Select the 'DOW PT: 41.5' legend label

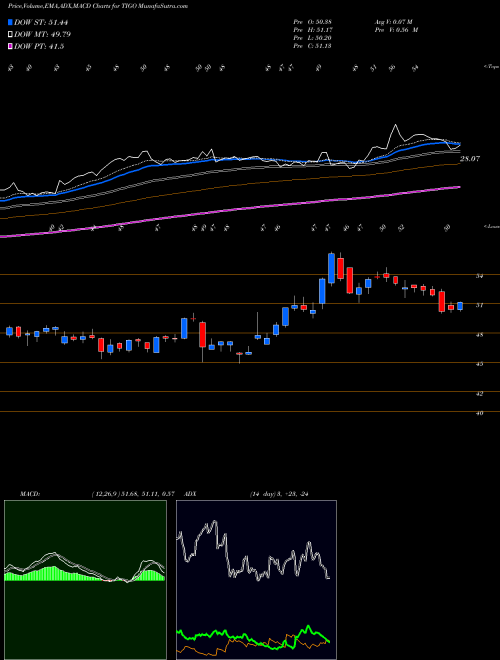tap(39, 47)
